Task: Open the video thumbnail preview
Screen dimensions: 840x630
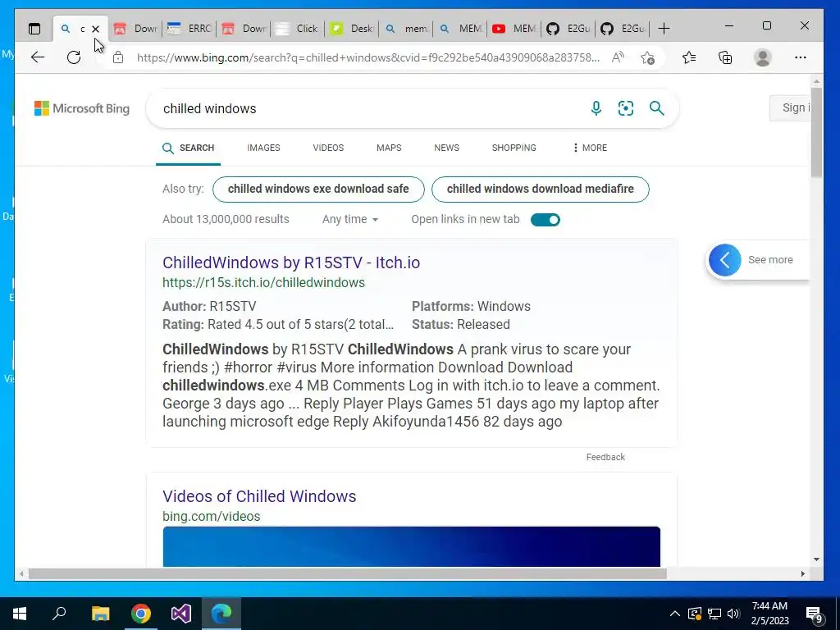Action: point(412,546)
